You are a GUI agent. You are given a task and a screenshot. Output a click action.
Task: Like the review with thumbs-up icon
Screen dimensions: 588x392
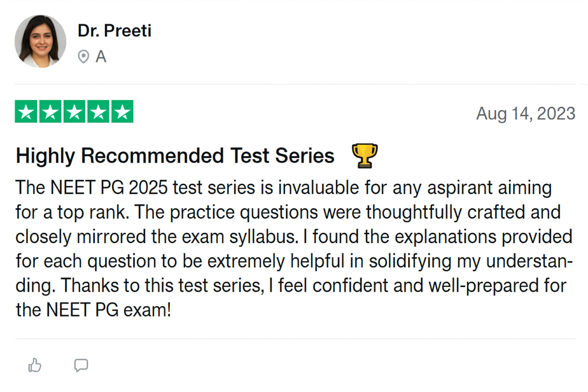pos(35,365)
